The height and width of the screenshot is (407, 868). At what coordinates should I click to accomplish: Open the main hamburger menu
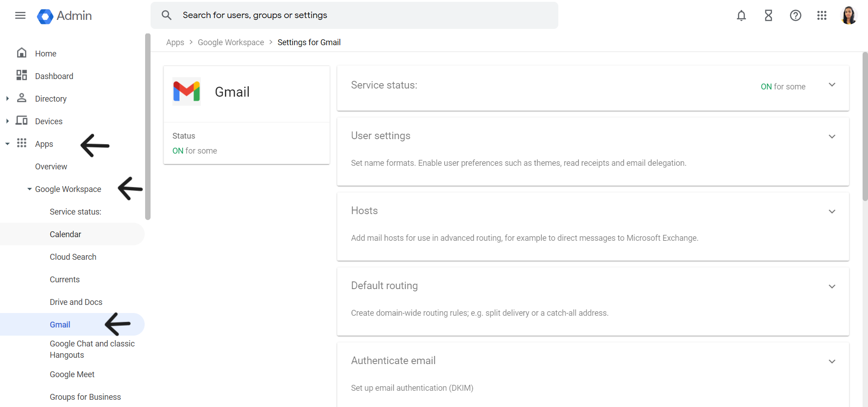coord(20,16)
